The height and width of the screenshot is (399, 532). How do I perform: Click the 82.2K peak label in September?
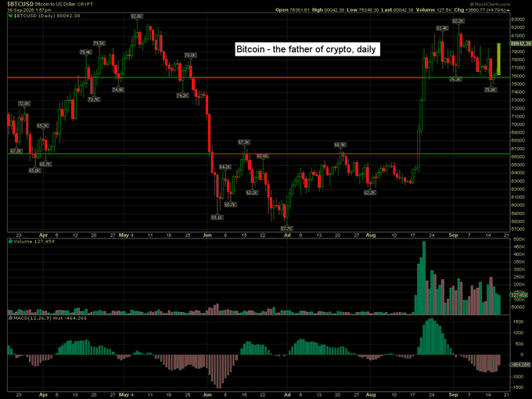coord(458,21)
